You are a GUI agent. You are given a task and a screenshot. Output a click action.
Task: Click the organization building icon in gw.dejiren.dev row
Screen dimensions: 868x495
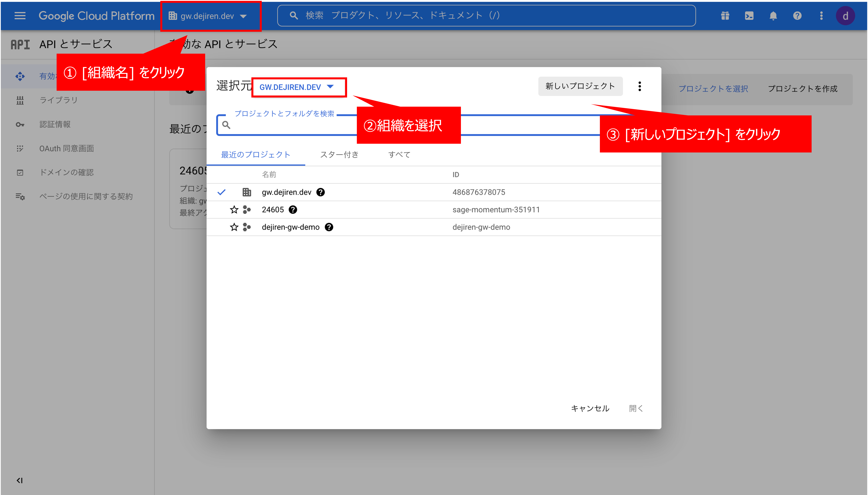pos(247,192)
